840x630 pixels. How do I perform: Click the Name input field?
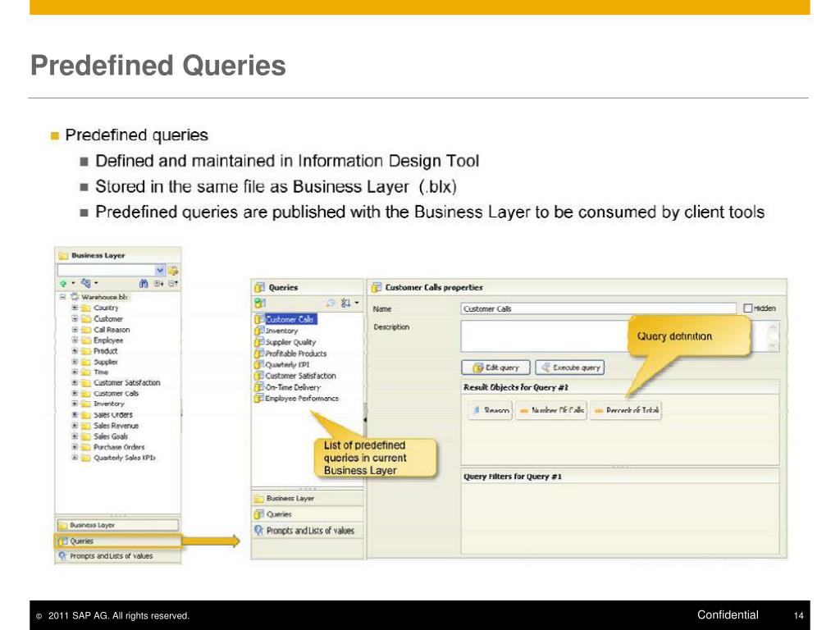[598, 308]
